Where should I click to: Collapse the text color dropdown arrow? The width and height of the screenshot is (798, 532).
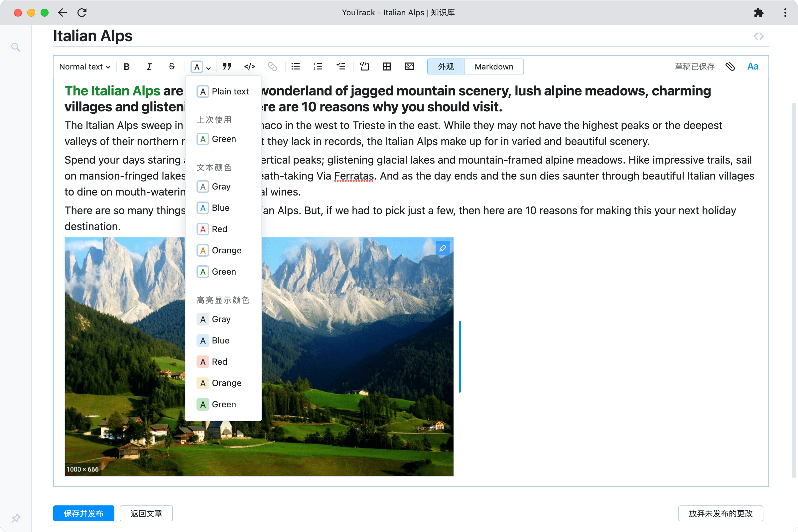tap(209, 68)
